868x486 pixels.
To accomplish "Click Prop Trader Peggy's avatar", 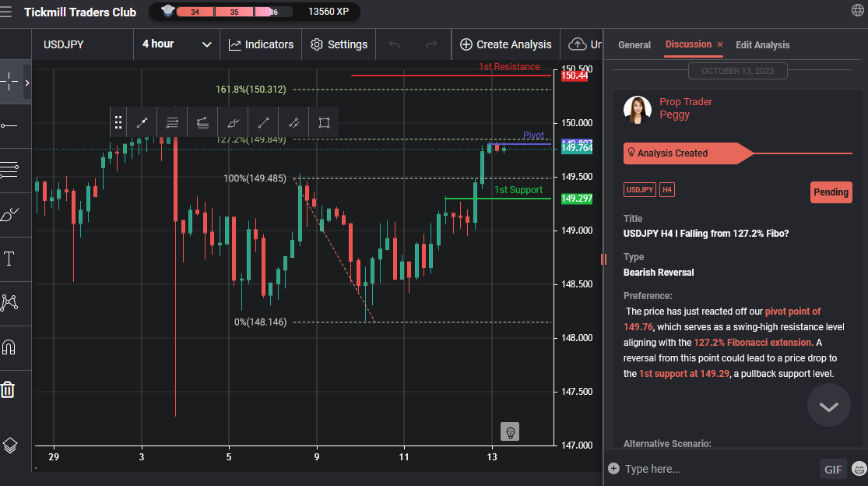I will point(637,110).
